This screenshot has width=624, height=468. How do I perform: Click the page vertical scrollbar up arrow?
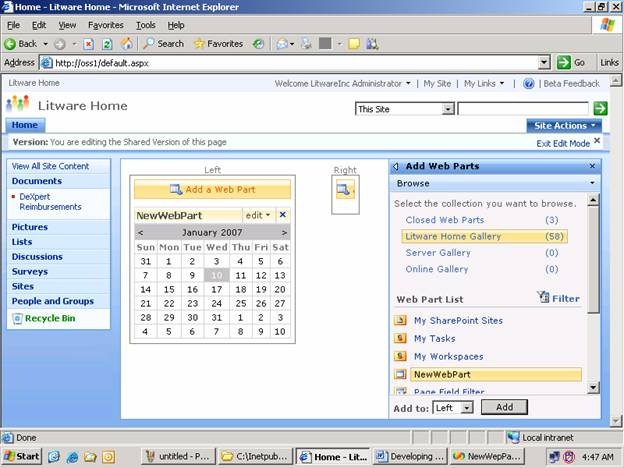(x=616, y=81)
